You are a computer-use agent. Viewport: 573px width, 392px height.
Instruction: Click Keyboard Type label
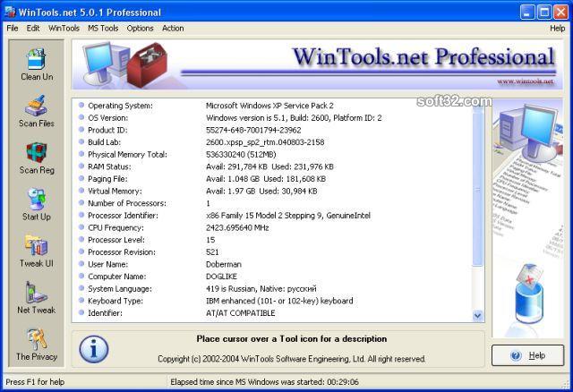click(x=115, y=301)
